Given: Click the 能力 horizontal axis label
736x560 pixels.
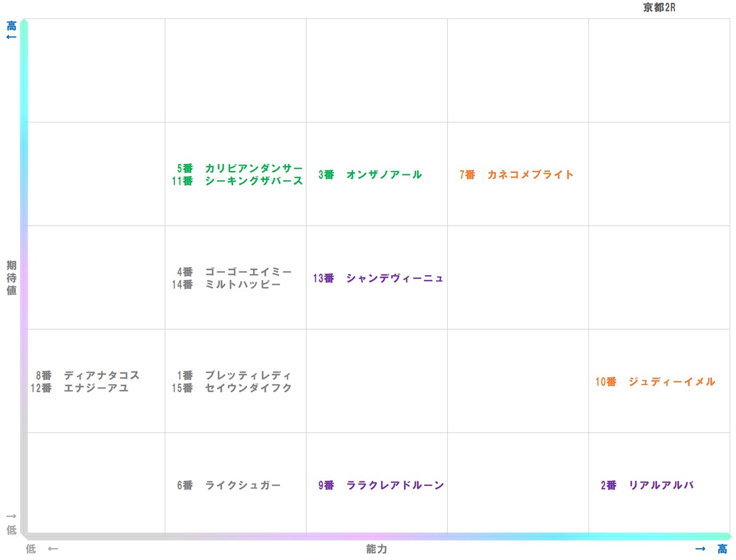Looking at the screenshot, I should click(376, 549).
